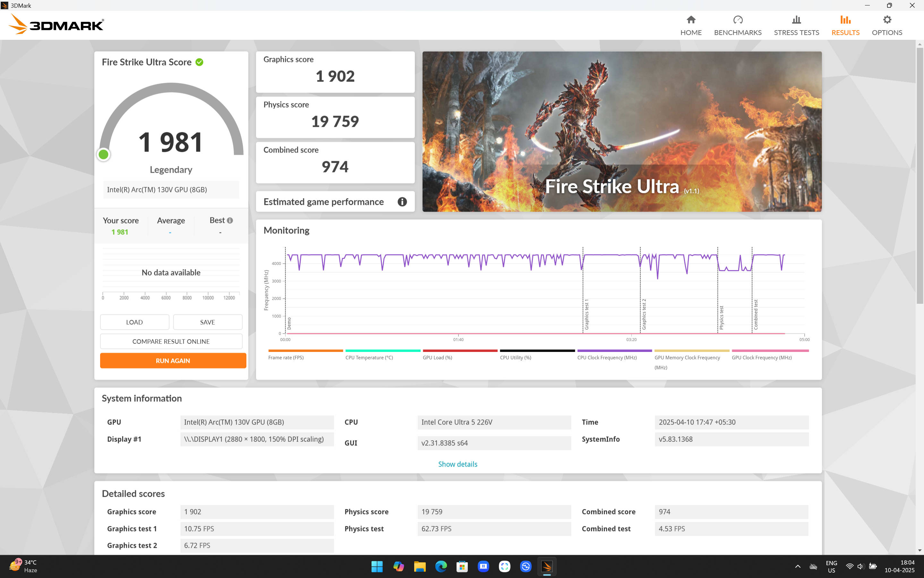Open Windows Start menu
The height and width of the screenshot is (578, 924).
click(x=377, y=566)
